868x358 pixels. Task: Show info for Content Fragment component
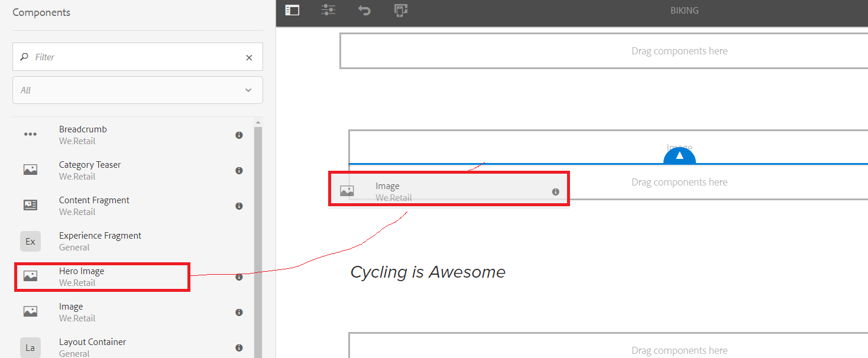tap(239, 206)
